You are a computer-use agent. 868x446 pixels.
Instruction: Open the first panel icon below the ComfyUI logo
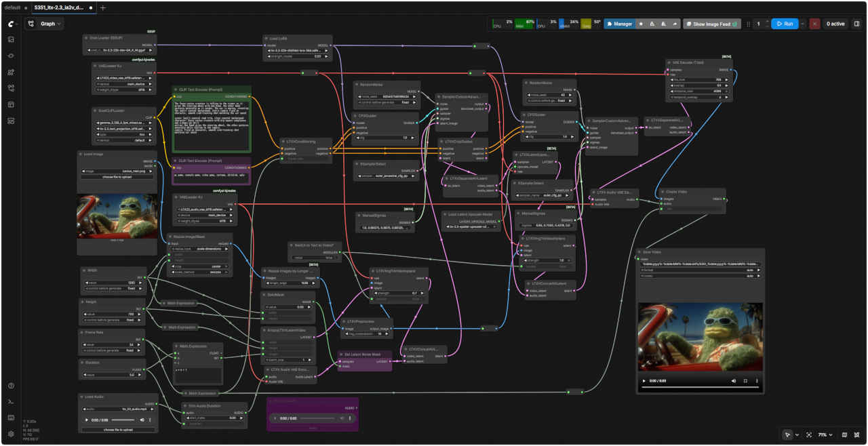click(11, 39)
